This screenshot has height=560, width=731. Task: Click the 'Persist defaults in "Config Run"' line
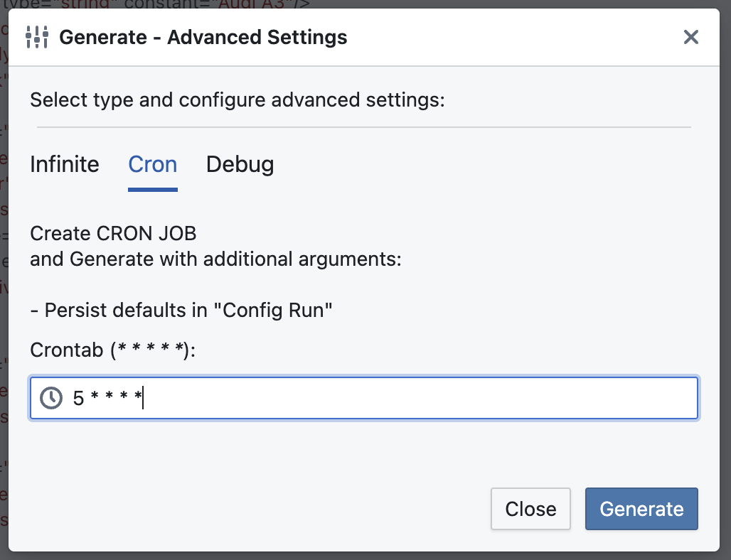point(181,311)
